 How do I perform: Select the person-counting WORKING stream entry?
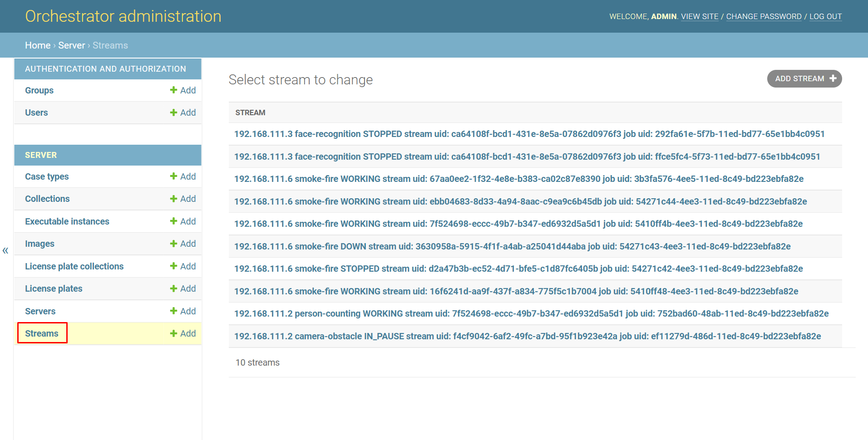(531, 313)
